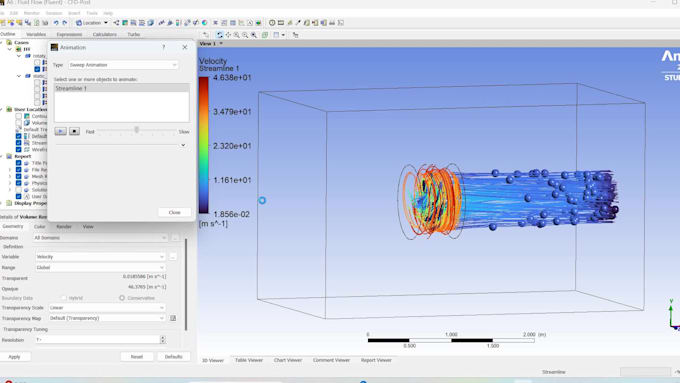
Task: Uncheck the Default Legend checkbox in the tree
Action: (x=18, y=136)
